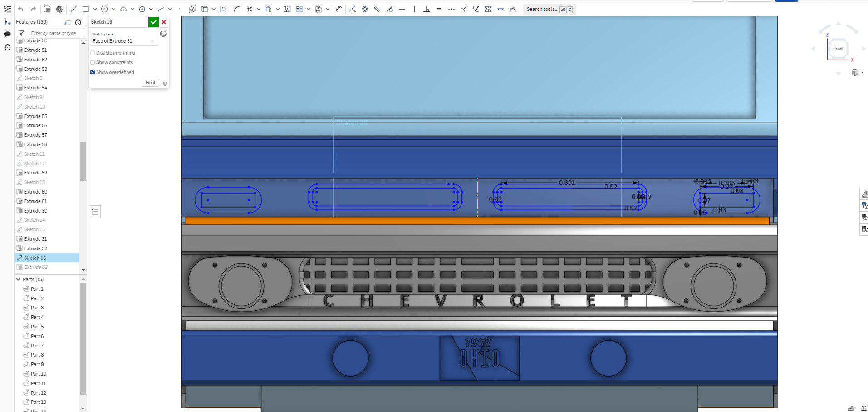Viewport: 868px width, 412px height.
Task: Select Part 5 in the Parts list
Action: click(36, 326)
